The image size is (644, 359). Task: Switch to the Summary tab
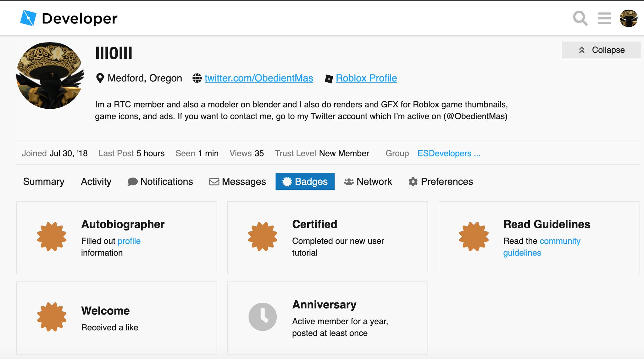pos(44,182)
